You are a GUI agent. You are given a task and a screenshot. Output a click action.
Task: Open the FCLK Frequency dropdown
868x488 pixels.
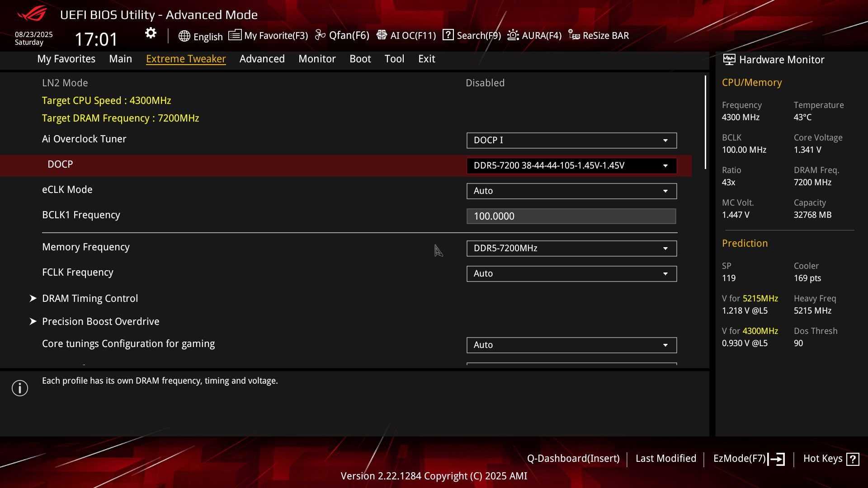coord(571,273)
